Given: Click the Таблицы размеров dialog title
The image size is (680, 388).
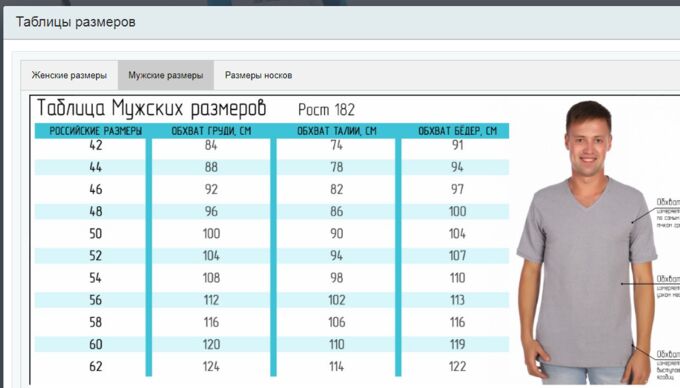Looking at the screenshot, I should pyautogui.click(x=75, y=22).
